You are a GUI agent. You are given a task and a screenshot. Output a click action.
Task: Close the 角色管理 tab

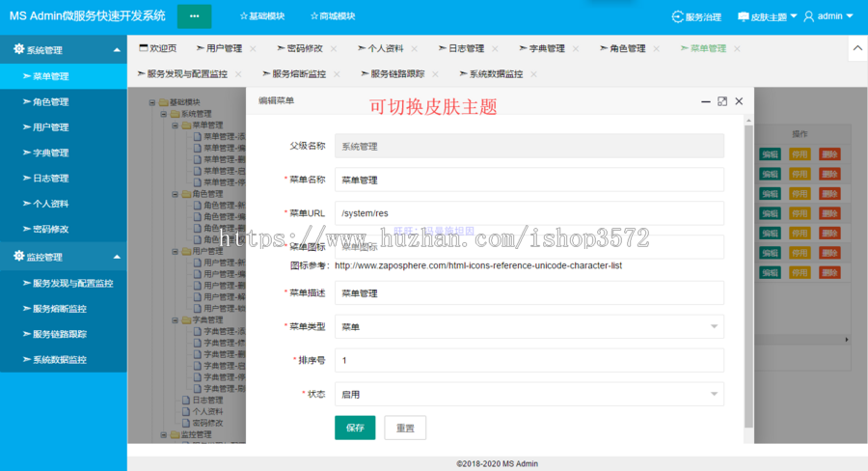(x=657, y=49)
